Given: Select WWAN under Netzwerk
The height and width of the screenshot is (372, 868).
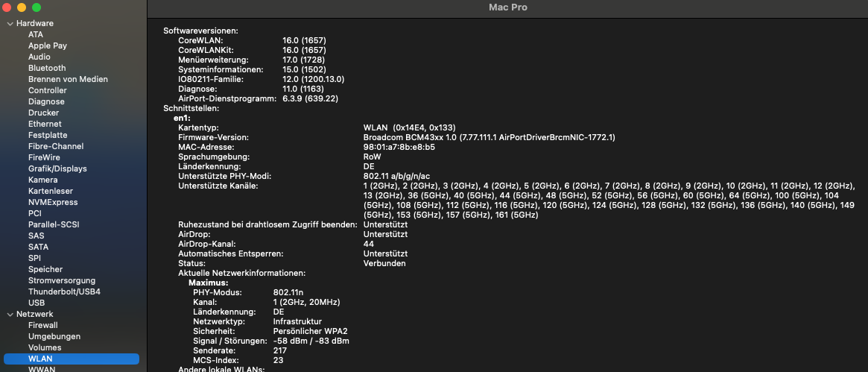Looking at the screenshot, I should point(42,369).
